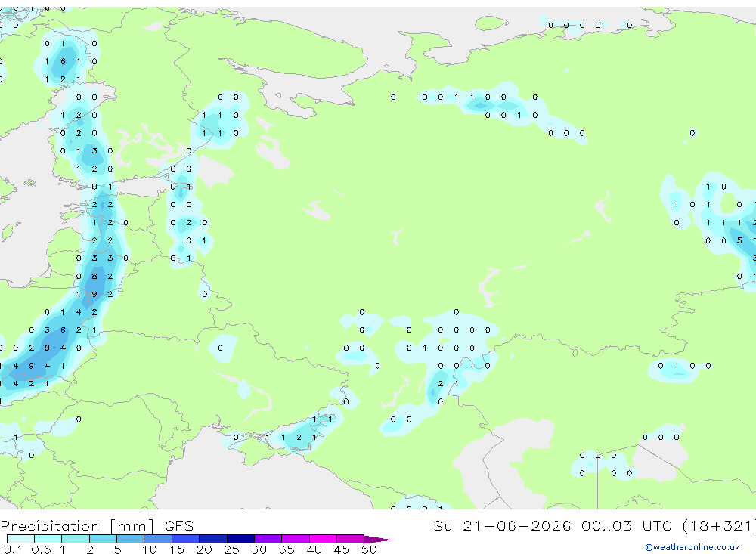Select the 5–10 mm legend color swatch

pyautogui.click(x=130, y=539)
